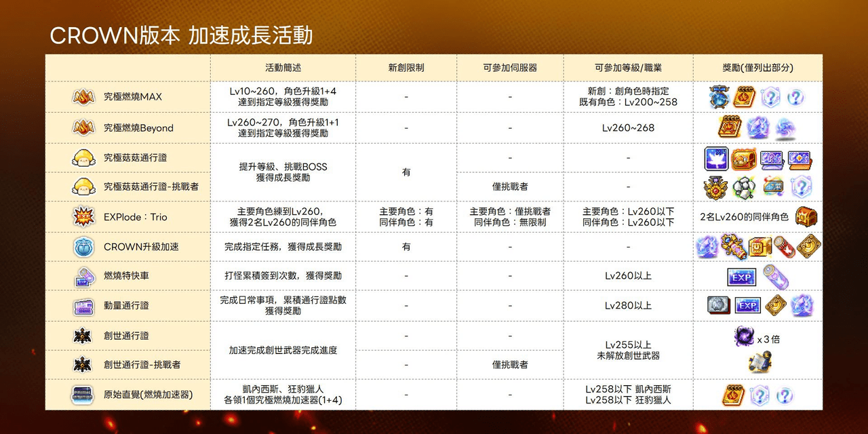Click the 究極燃燒MAX flame icon
Viewport: 868px width, 434px height.
tap(83, 97)
